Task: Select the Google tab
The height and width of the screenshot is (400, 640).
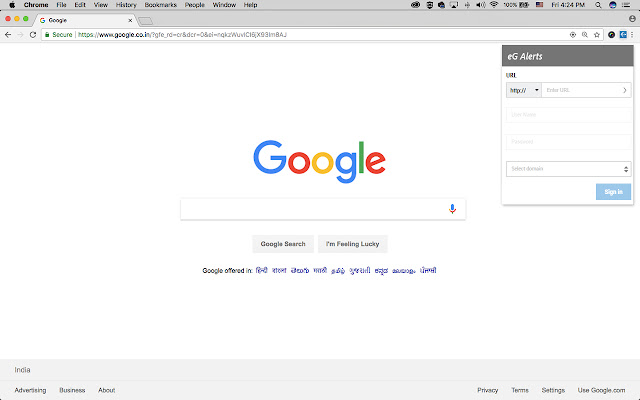Action: coord(86,20)
